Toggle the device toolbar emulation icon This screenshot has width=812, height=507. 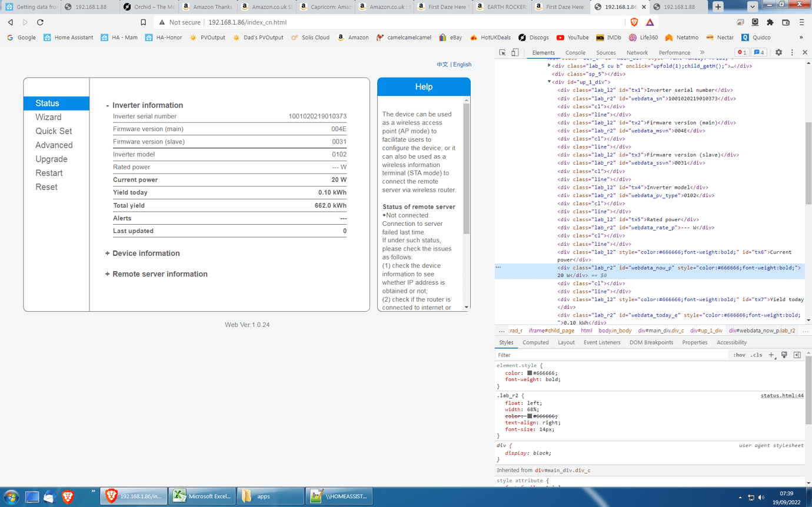[516, 52]
